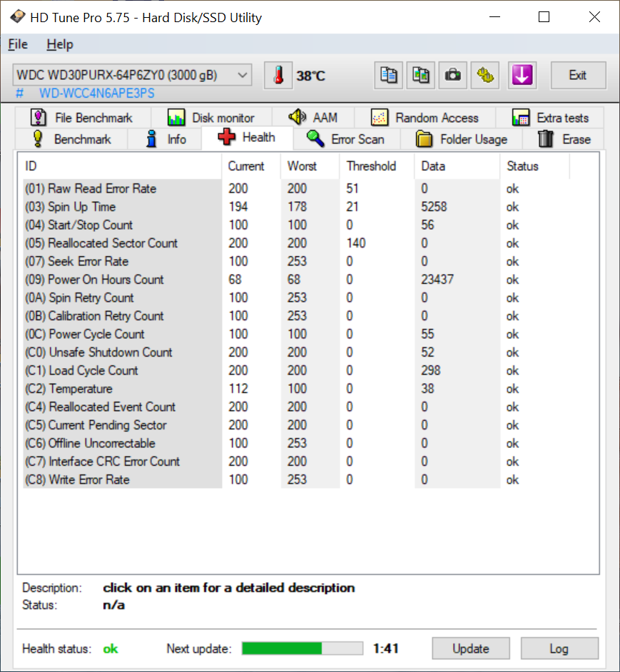Screen dimensions: 620x672
Task: Copy info to clipboard using first copy icon
Action: point(388,76)
